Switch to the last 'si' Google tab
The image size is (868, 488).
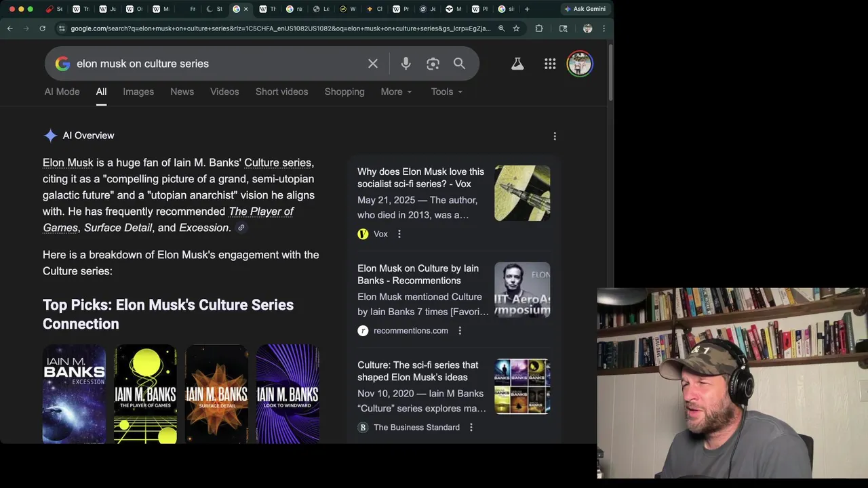(507, 9)
